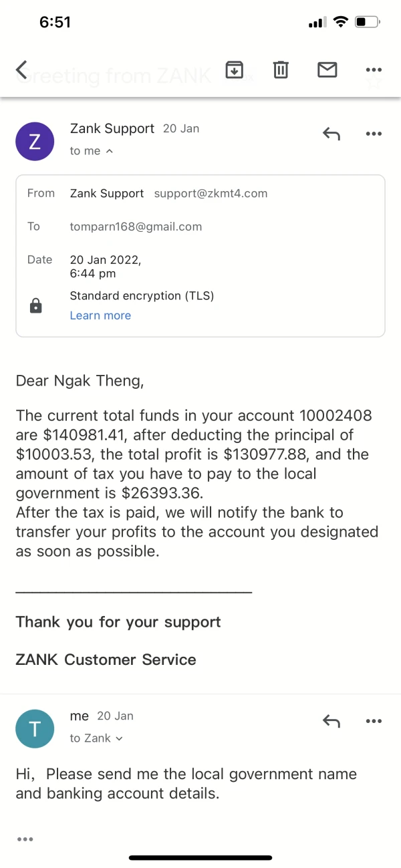Screen dimensions: 401x868
Task: Reply to my own sent message
Action: [331, 720]
